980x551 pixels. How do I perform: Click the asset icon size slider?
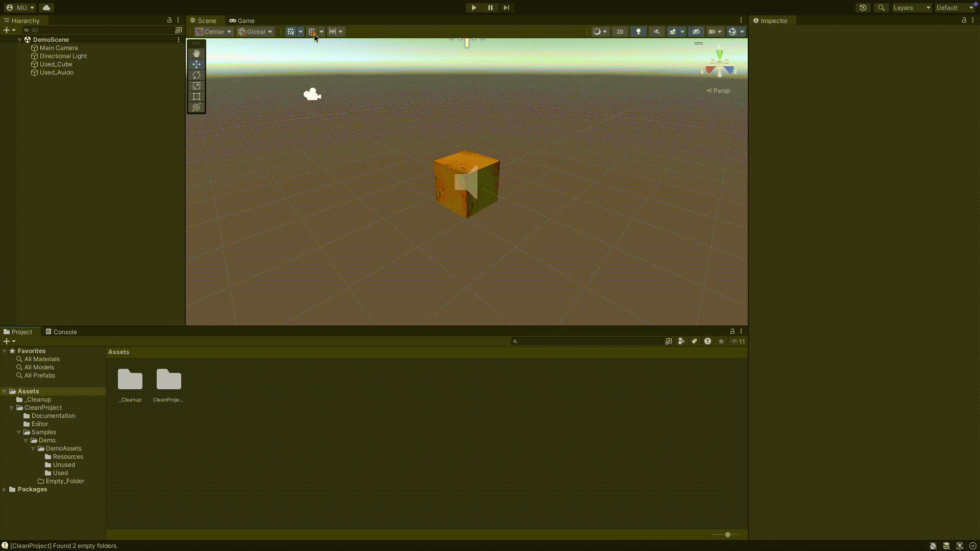click(x=727, y=535)
